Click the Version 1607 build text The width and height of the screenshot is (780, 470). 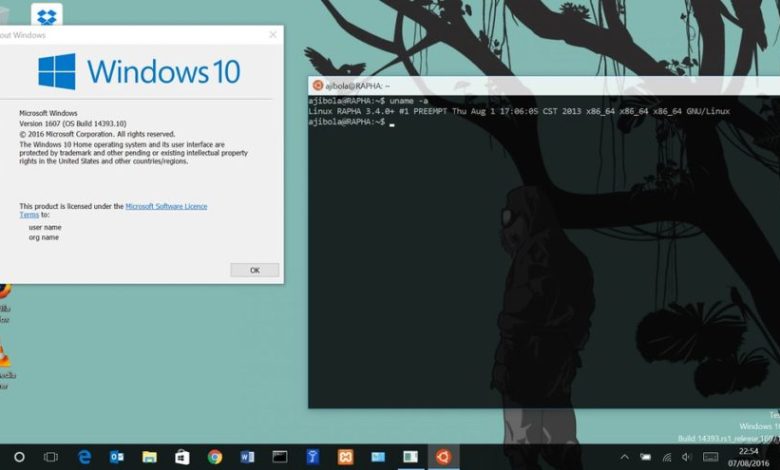(x=73, y=123)
